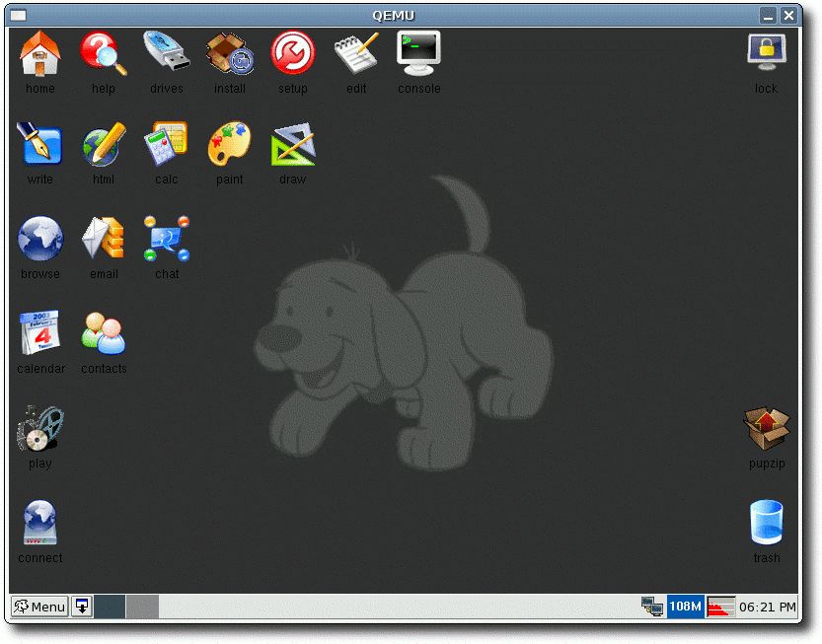Click the network monitor tray icon
This screenshot has height=644, width=822.
coord(652,607)
